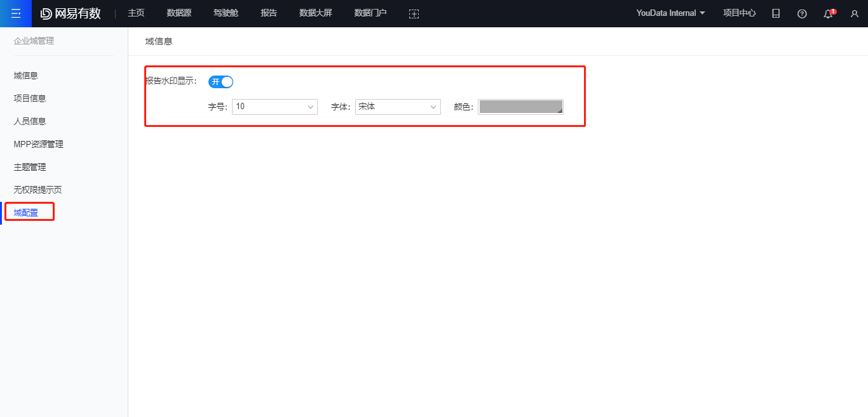Image resolution: width=868 pixels, height=417 pixels.
Task: Open 项目中心 link
Action: [740, 13]
